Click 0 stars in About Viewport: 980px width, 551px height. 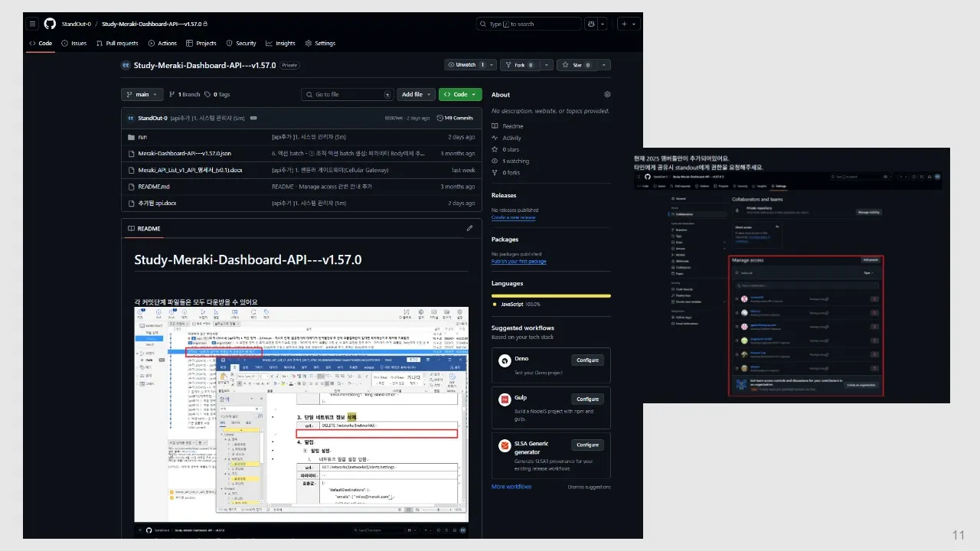coord(505,149)
